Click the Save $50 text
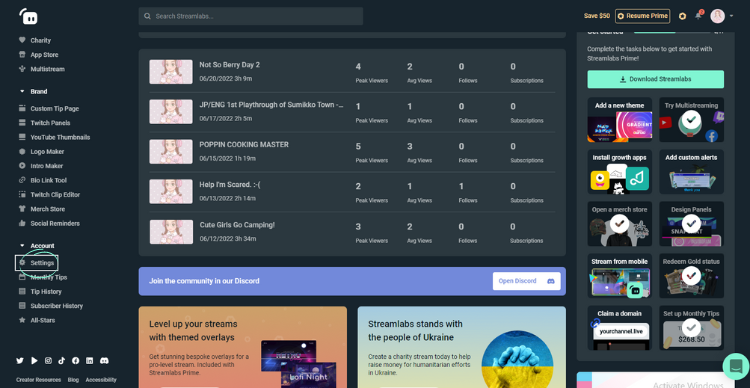The image size is (750, 388). (596, 16)
